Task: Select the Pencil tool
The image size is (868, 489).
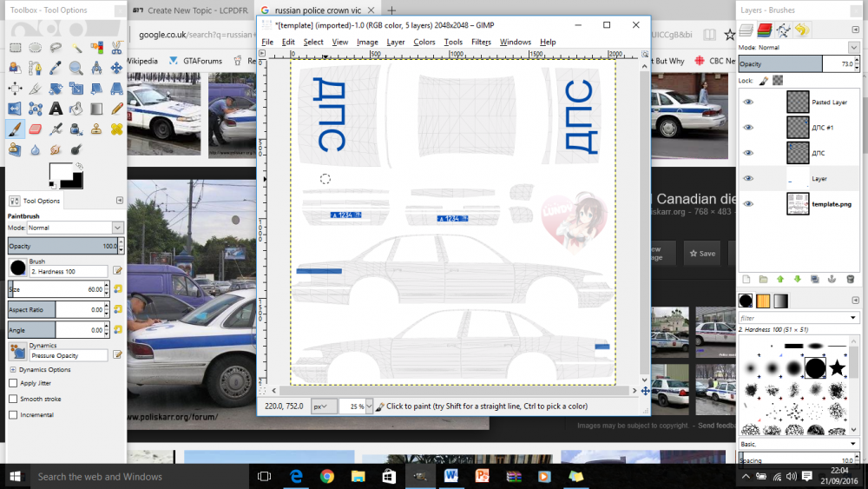Action: pyautogui.click(x=116, y=109)
